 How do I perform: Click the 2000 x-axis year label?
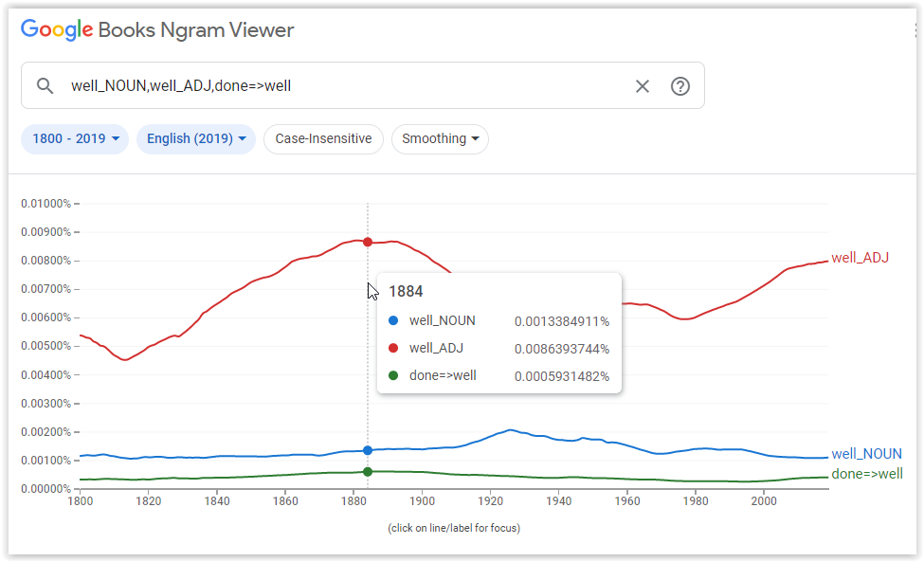click(764, 501)
